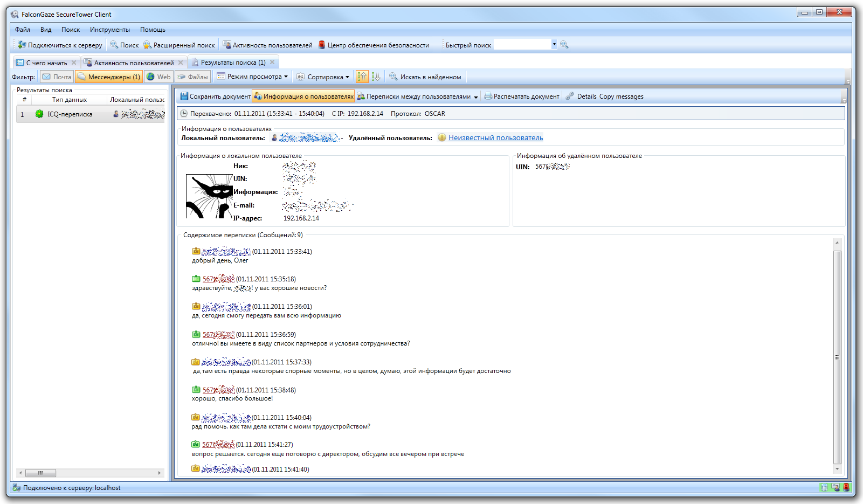Click the 'добрый день, Олег' message text
The width and height of the screenshot is (863, 504).
(220, 260)
